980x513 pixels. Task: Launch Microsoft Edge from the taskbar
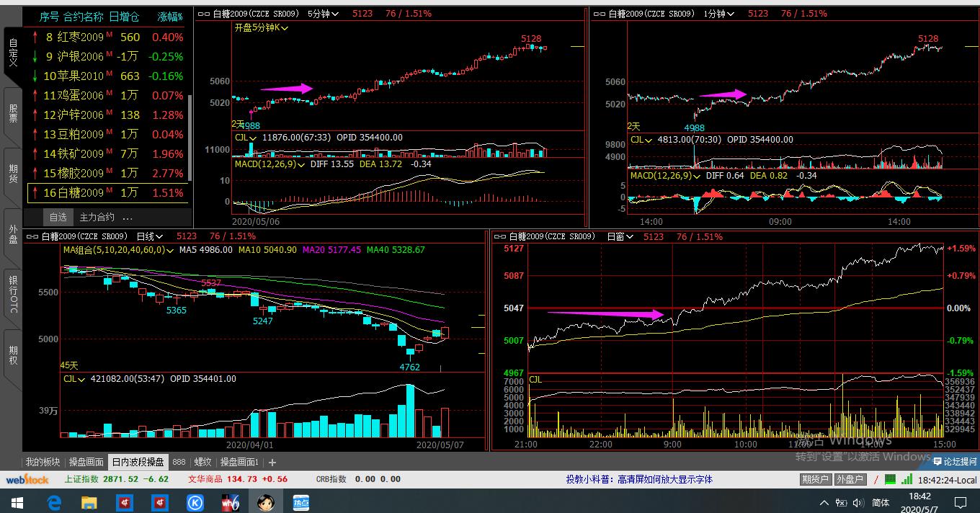54,501
